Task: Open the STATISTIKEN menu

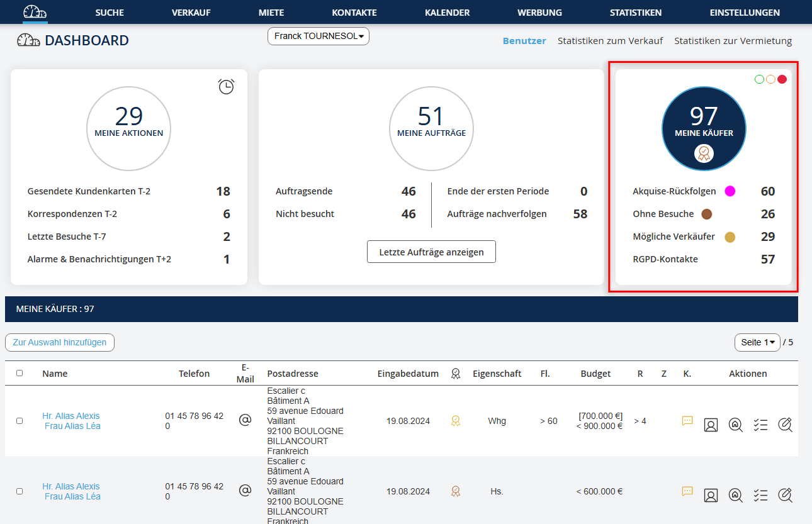Action: (x=635, y=13)
